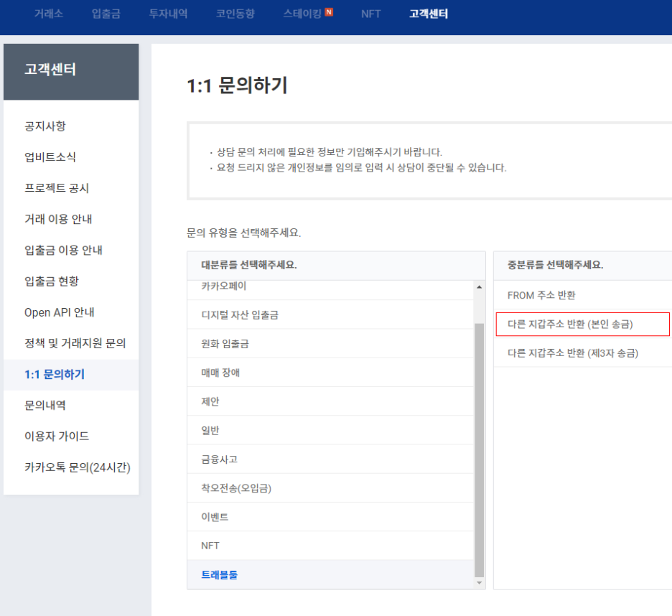Choose 다른 지갑주소 반환 (제3자 송금)
The width and height of the screenshot is (672, 616).
582,353
